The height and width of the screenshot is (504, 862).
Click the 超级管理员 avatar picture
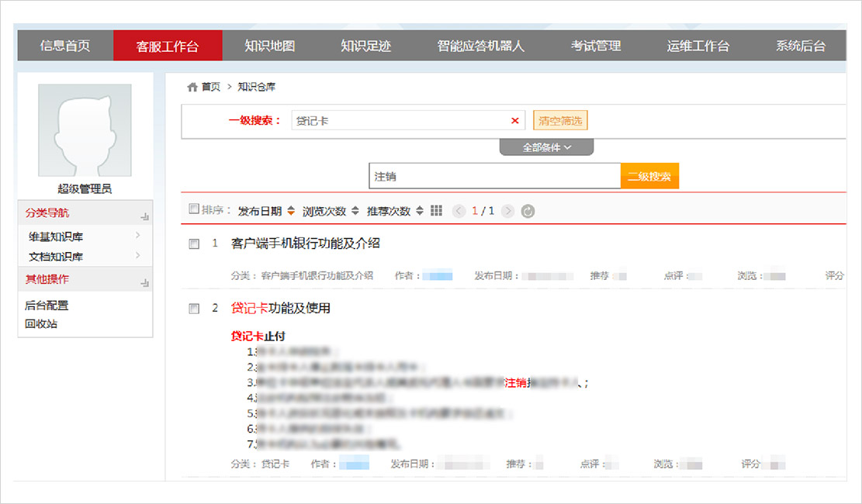point(85,130)
